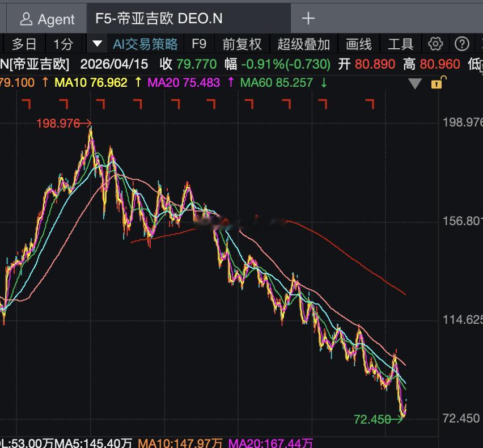Collapse indicators with gray triangle
483x448 pixels.
(414, 83)
